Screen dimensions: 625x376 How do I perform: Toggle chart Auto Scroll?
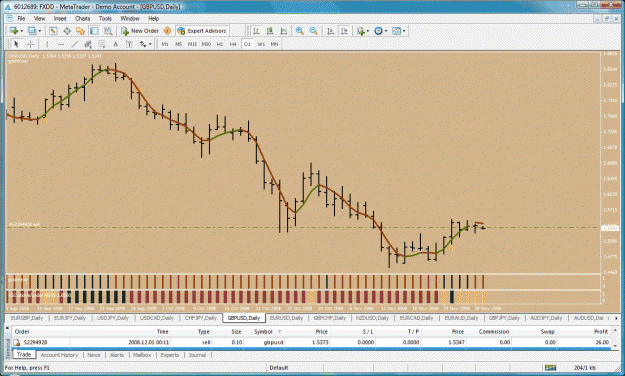[x=330, y=31]
